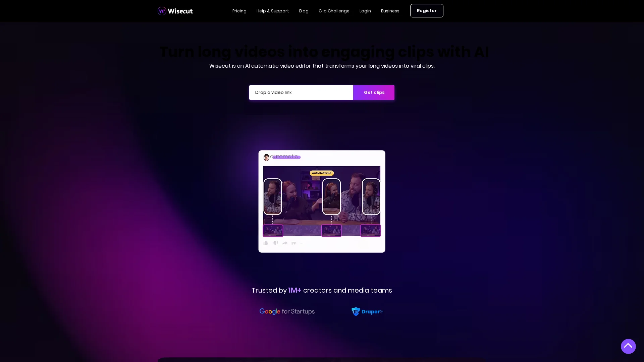Click the share arrow icon under video
The height and width of the screenshot is (362, 644).
(285, 243)
